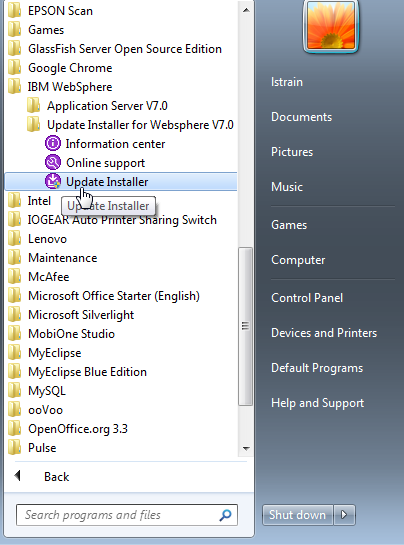This screenshot has height=545, width=404.
Task: Click the Maintenance folder icon
Action: point(15,258)
